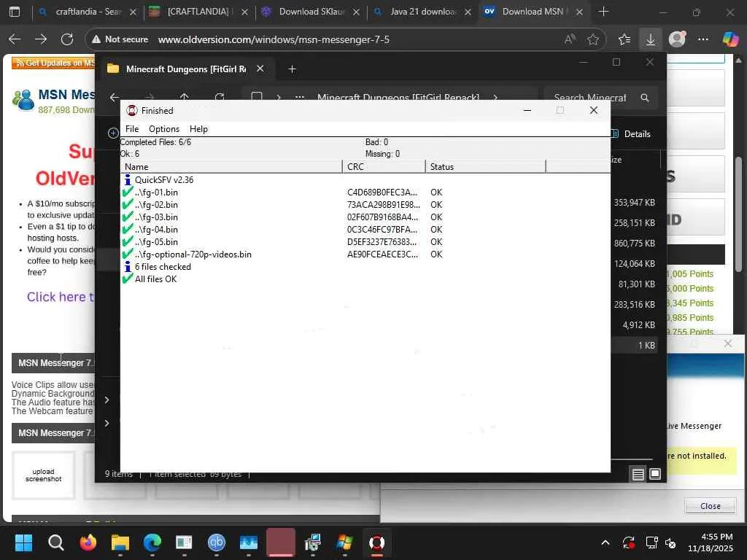Click the upload screenshot thumbnail
747x560 pixels.
click(43, 475)
